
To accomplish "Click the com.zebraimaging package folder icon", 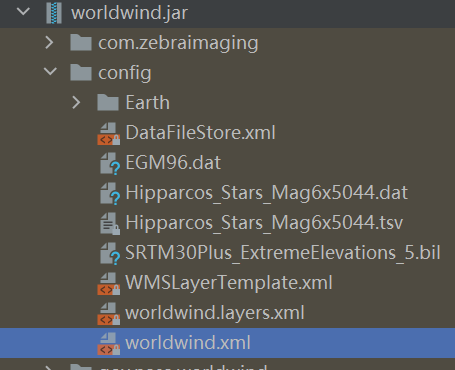I will pyautogui.click(x=81, y=43).
